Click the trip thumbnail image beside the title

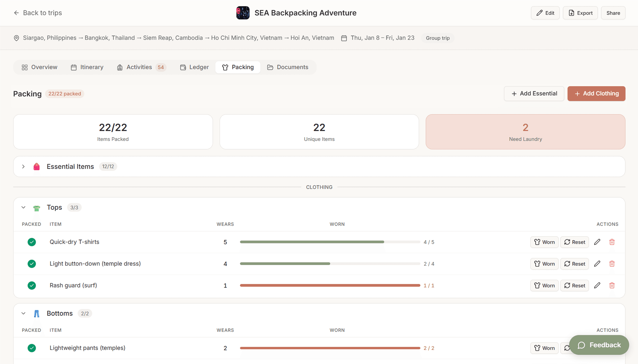(243, 13)
